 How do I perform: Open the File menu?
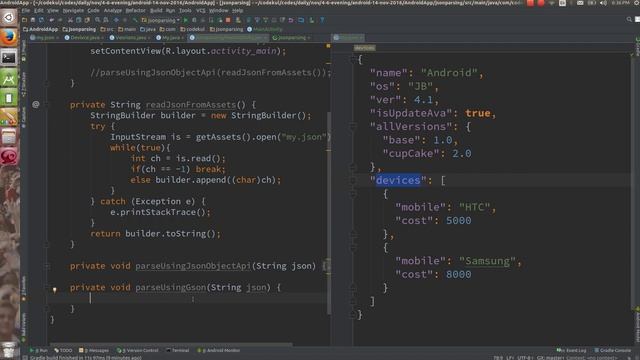[x=26, y=11]
